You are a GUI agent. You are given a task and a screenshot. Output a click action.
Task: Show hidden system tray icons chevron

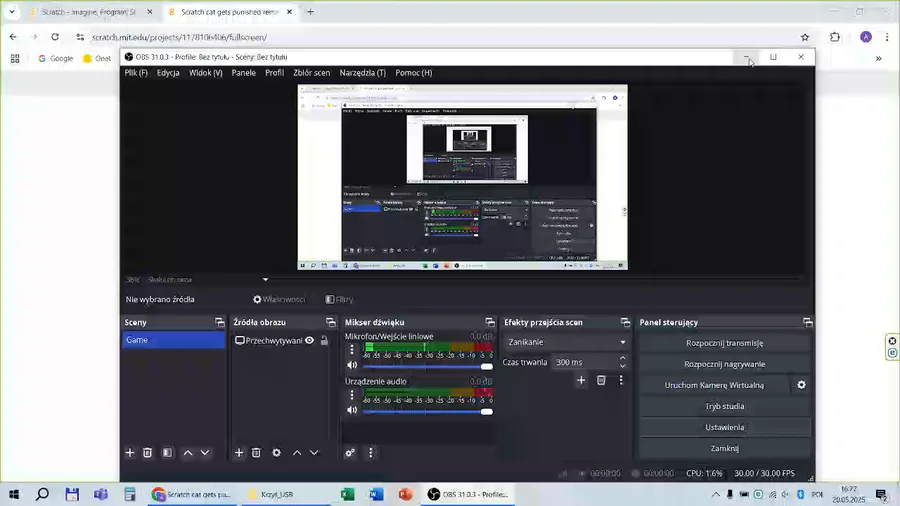[715, 494]
